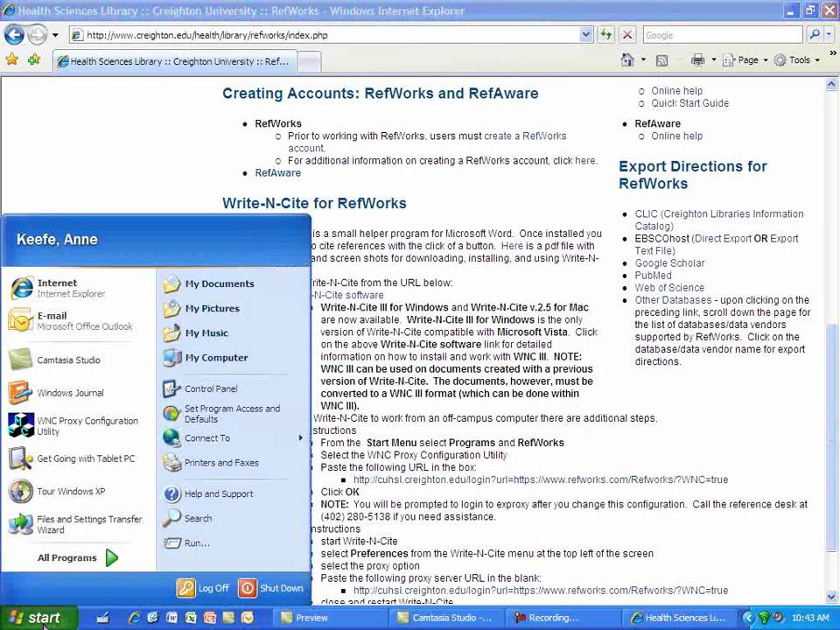The image size is (840, 630).
Task: Select the Health Sciences Library browser tab
Action: point(175,61)
